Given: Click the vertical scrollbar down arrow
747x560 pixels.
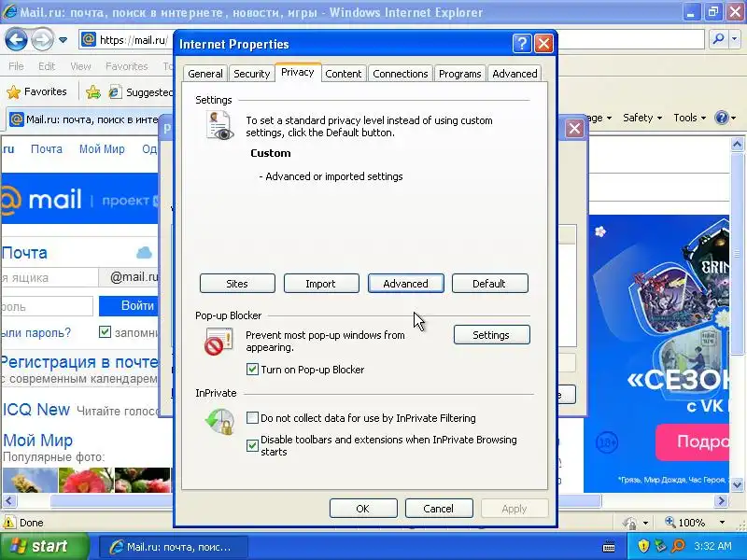Looking at the screenshot, I should [737, 485].
